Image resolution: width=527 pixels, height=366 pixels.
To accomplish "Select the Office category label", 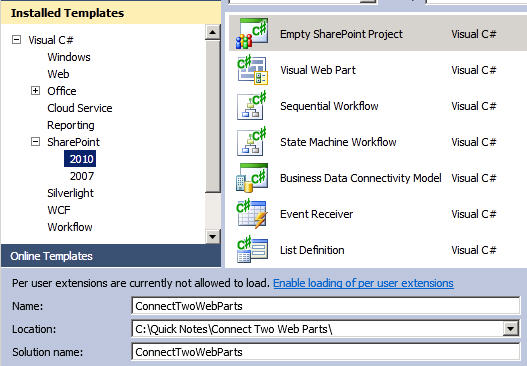I will click(62, 91).
